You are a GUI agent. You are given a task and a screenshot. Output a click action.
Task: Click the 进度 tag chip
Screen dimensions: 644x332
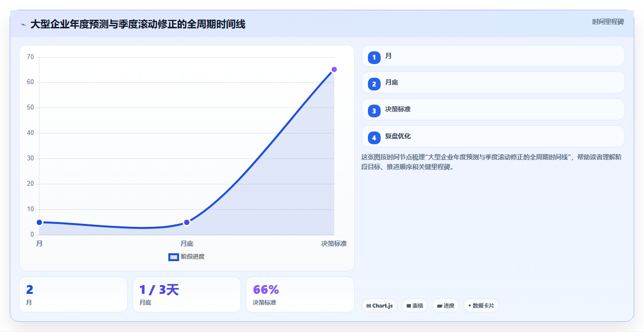[446, 306]
